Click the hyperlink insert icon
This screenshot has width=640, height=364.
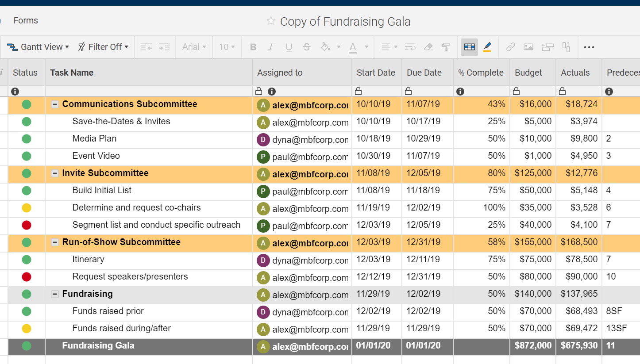pyautogui.click(x=511, y=47)
